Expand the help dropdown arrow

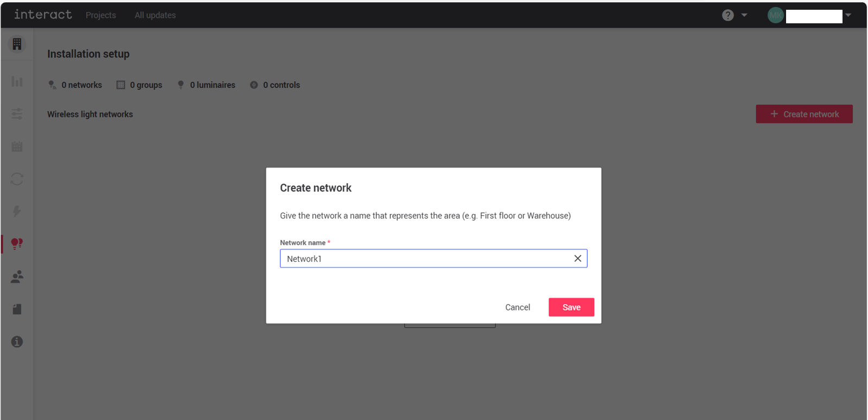point(744,15)
